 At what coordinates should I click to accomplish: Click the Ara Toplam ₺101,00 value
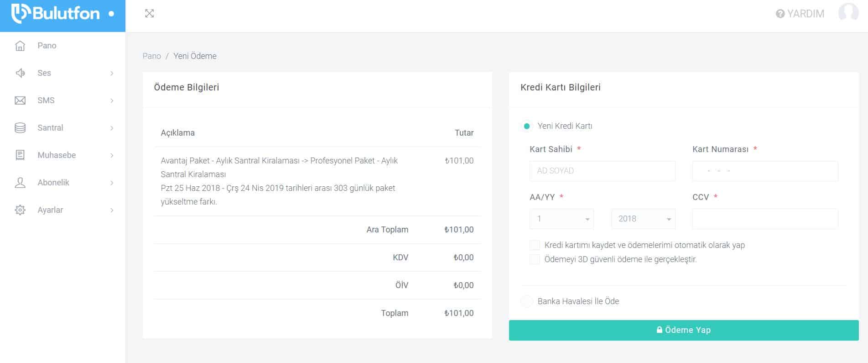pos(459,230)
